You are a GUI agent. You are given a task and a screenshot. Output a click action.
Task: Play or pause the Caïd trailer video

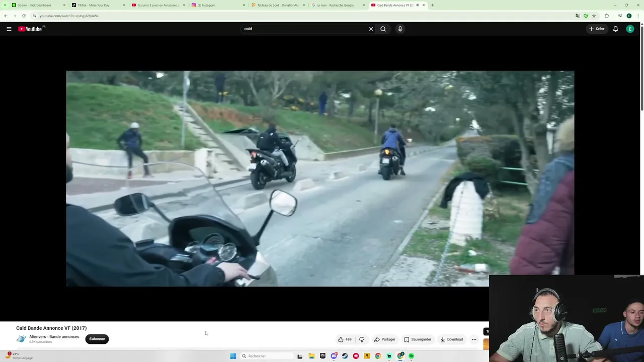(x=320, y=178)
